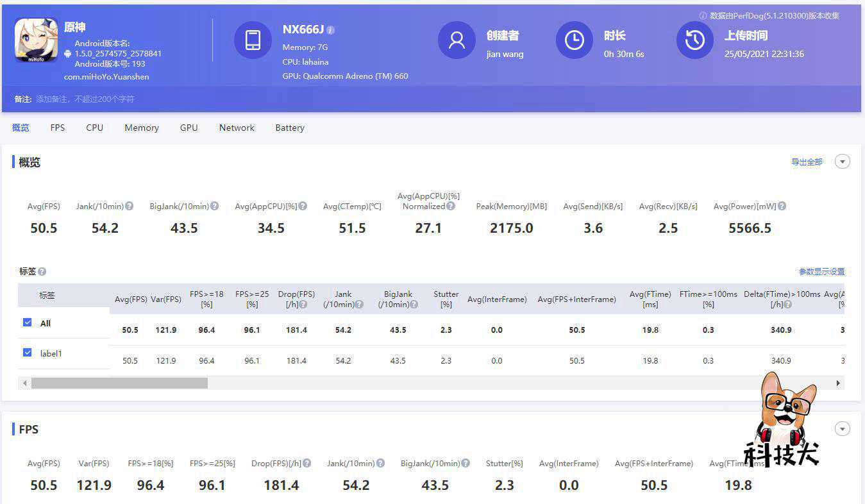
Task: Click help icon next to Avg(Power)[mW]
Action: 782,206
